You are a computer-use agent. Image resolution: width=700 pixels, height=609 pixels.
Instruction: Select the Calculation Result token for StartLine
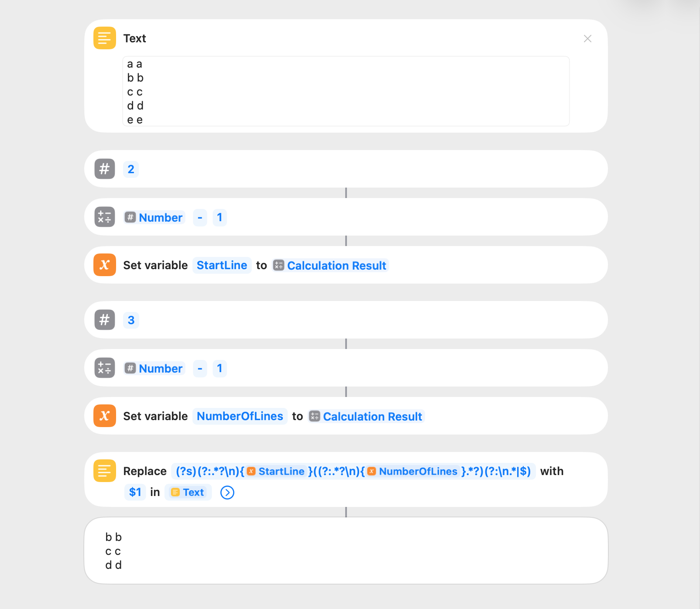coord(330,266)
